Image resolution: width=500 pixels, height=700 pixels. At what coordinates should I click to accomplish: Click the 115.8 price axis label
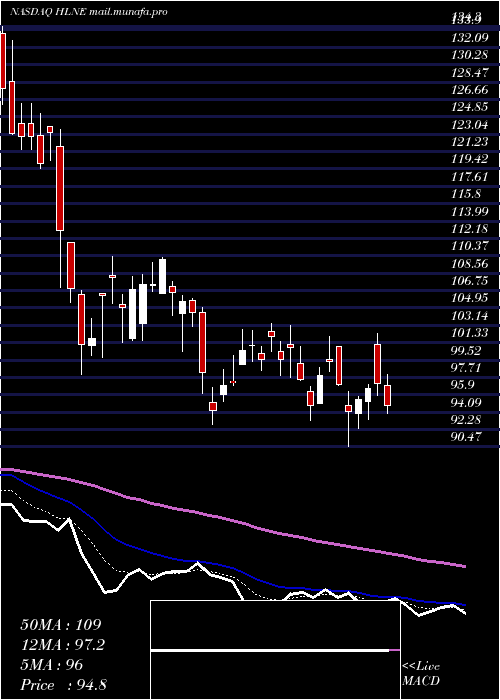coord(467,195)
